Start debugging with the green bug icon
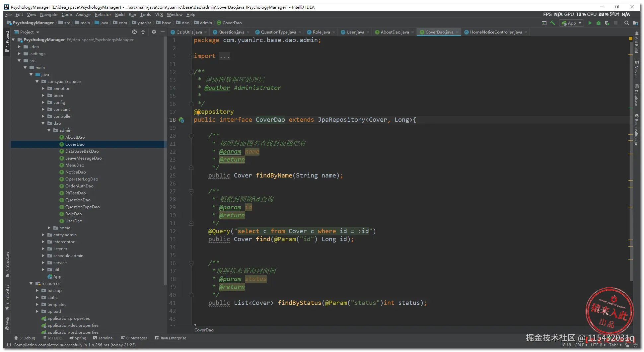 [x=599, y=23]
